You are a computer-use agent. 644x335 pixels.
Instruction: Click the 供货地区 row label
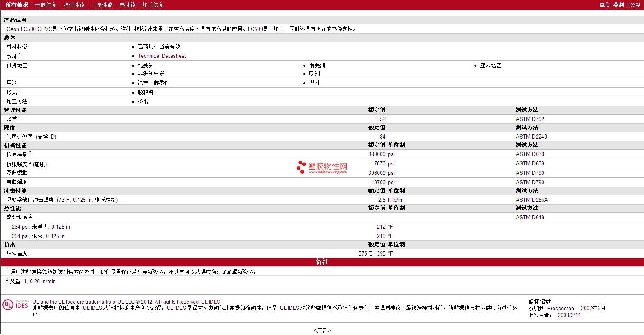click(17, 65)
